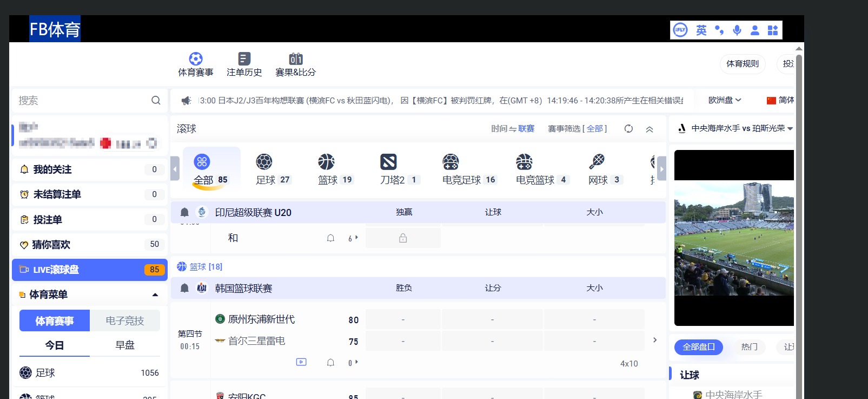Screen dimensions: 868x399
Task: Open the 欧洲盘 odds format dropdown
Action: [x=725, y=100]
